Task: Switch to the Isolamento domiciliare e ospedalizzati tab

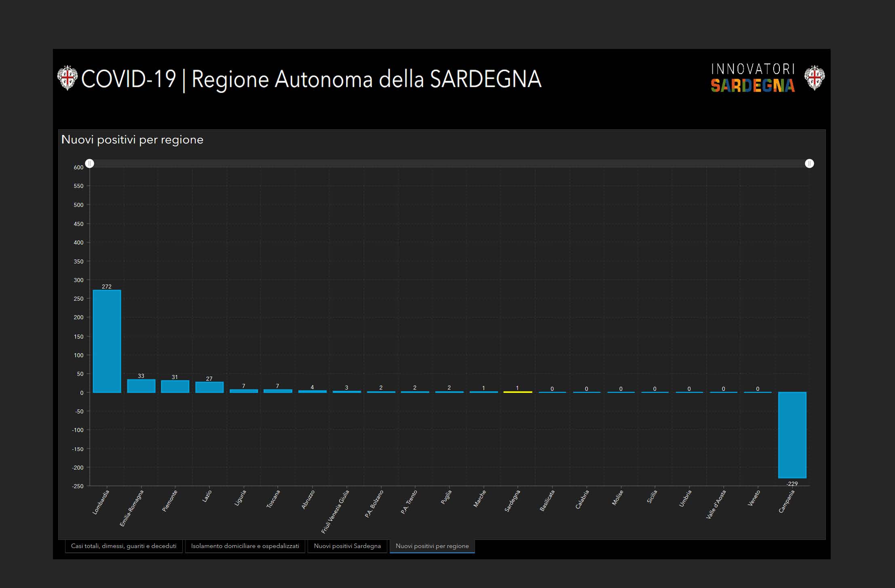Action: click(x=245, y=546)
